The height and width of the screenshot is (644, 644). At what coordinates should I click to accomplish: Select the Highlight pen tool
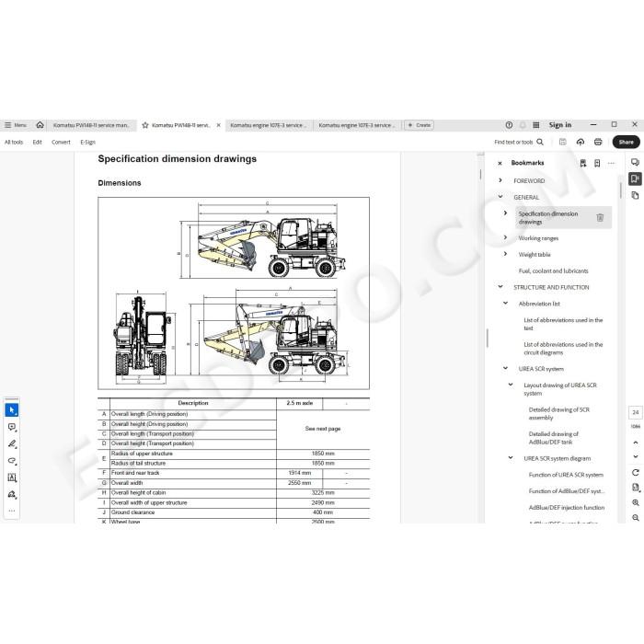coord(11,444)
